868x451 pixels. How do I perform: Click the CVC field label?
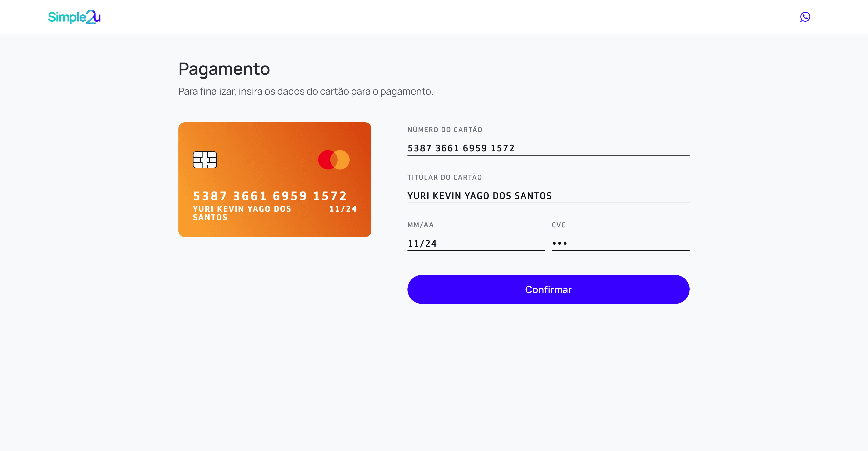click(559, 225)
